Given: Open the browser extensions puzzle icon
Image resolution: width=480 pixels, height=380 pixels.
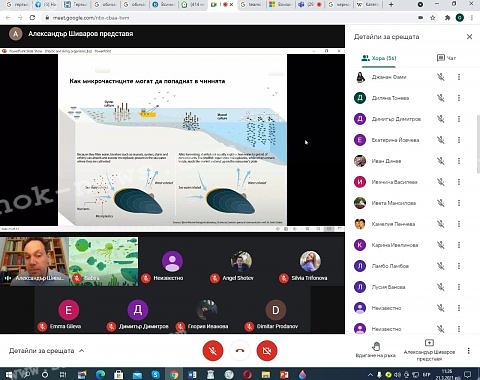Looking at the screenshot, I should coord(447,18).
